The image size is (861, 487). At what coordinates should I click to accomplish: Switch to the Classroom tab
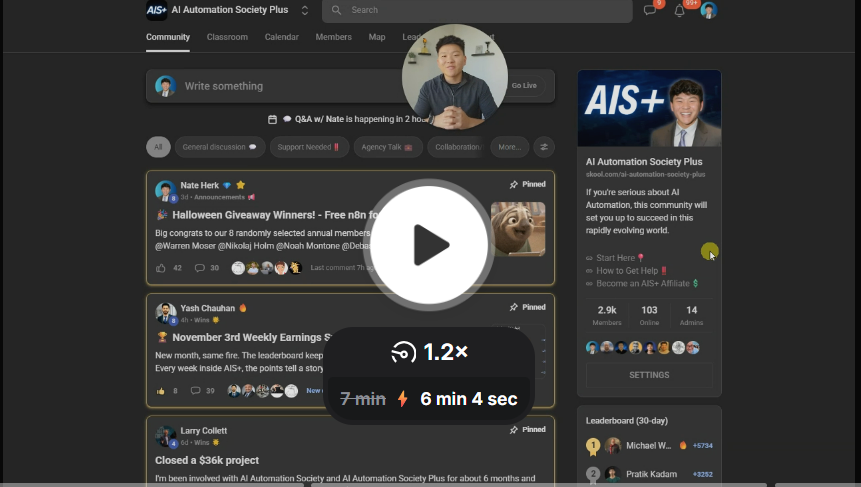pos(227,37)
